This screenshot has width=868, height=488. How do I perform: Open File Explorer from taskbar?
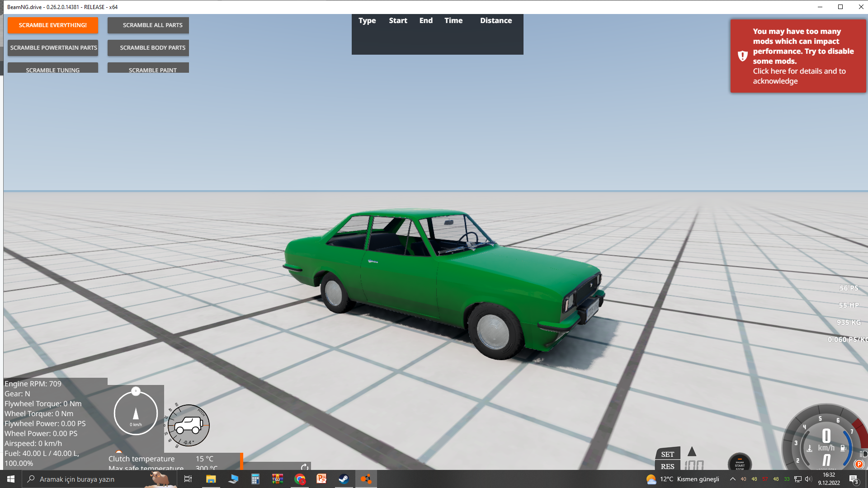click(x=211, y=479)
